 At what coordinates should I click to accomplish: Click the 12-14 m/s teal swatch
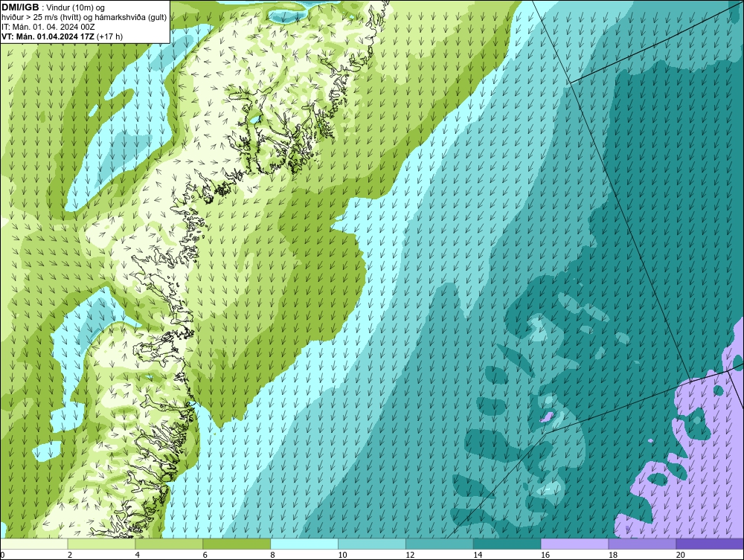point(440,544)
